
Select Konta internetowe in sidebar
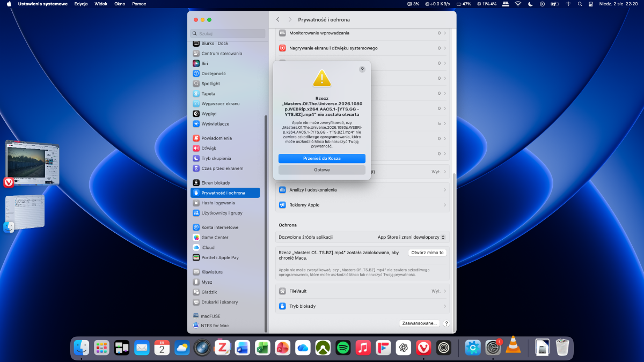225,227
